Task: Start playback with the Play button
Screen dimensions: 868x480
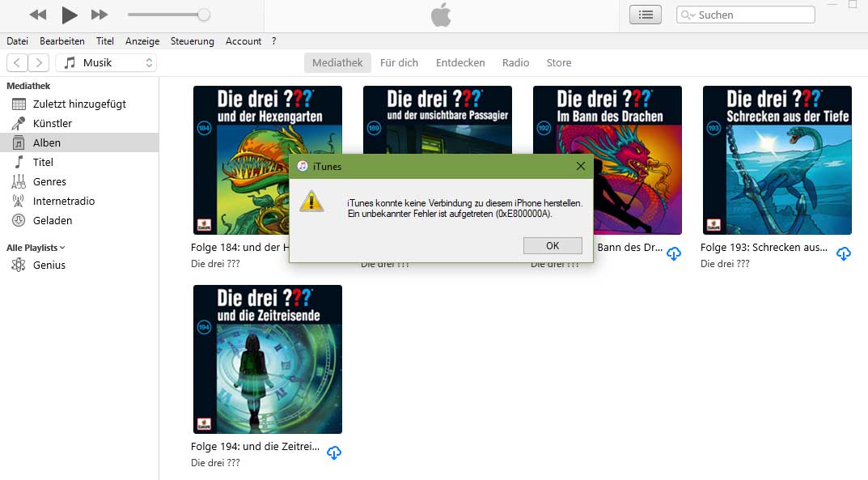Action: click(69, 15)
